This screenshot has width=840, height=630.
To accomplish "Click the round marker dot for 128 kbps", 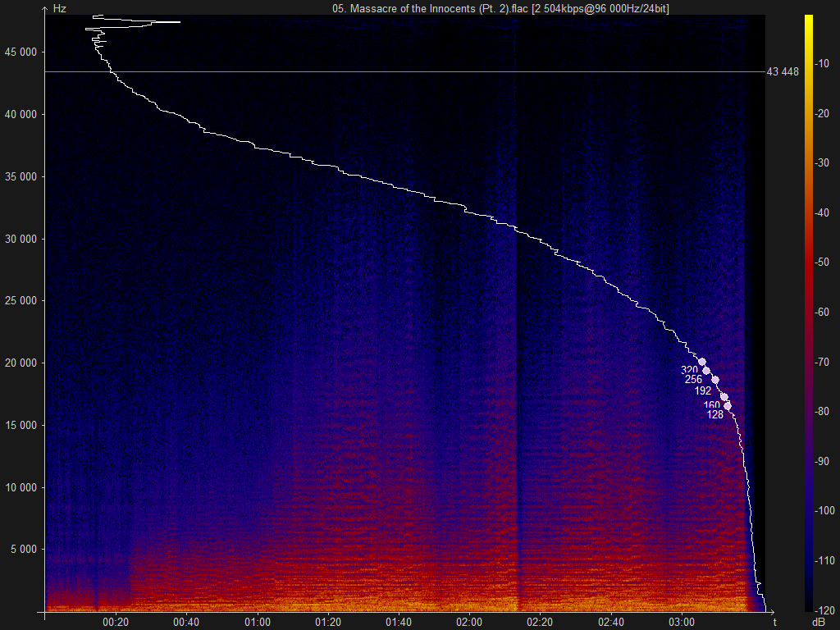I will click(x=728, y=406).
